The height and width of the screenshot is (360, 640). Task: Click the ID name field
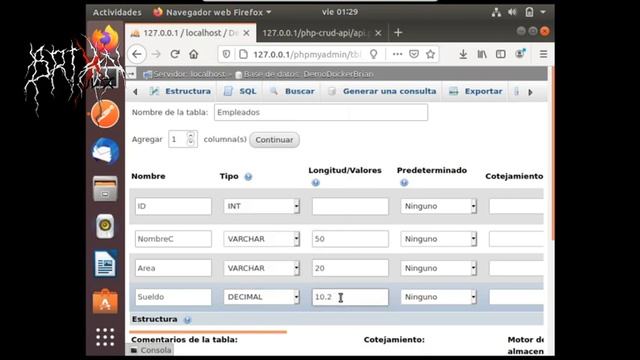pyautogui.click(x=173, y=206)
